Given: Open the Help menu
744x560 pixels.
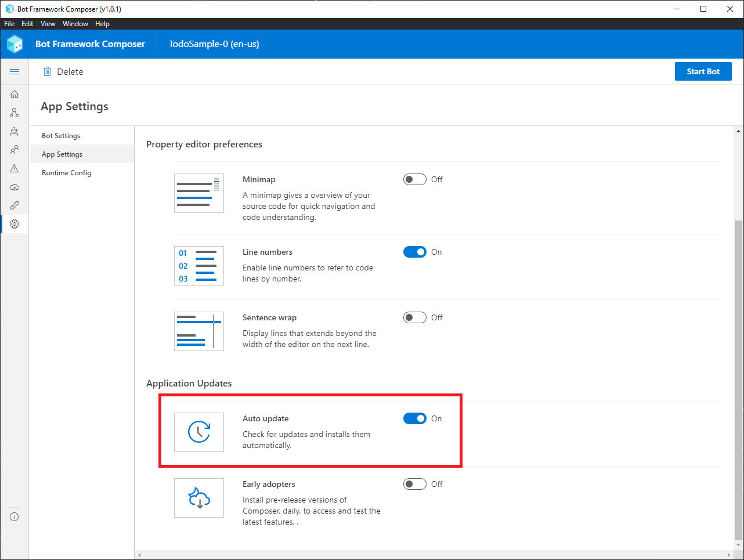Looking at the screenshot, I should pyautogui.click(x=103, y=24).
